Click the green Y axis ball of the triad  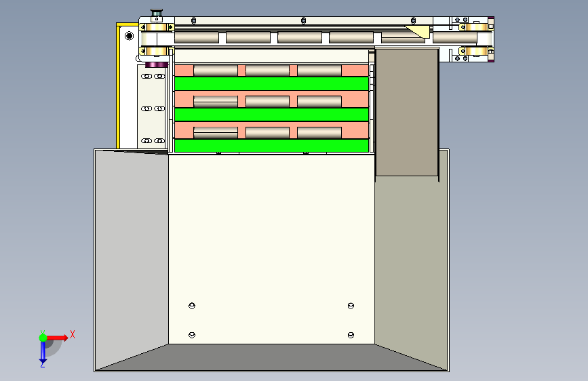[43, 338]
